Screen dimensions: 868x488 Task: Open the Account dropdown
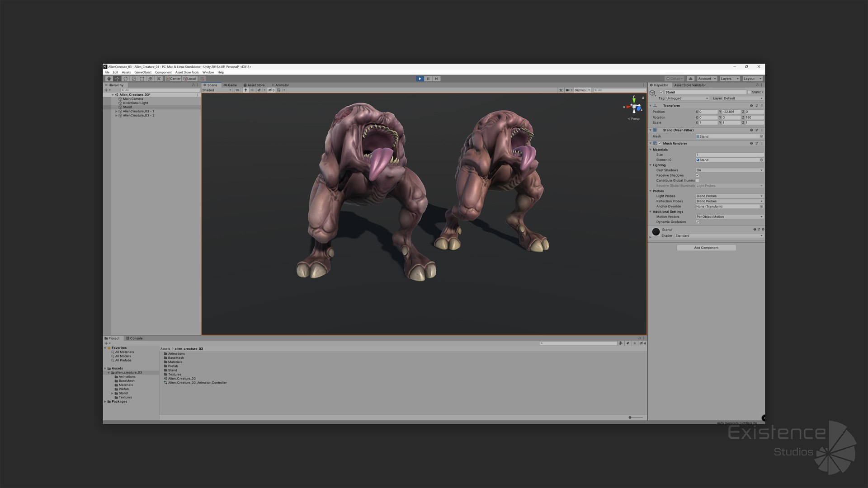[707, 79]
